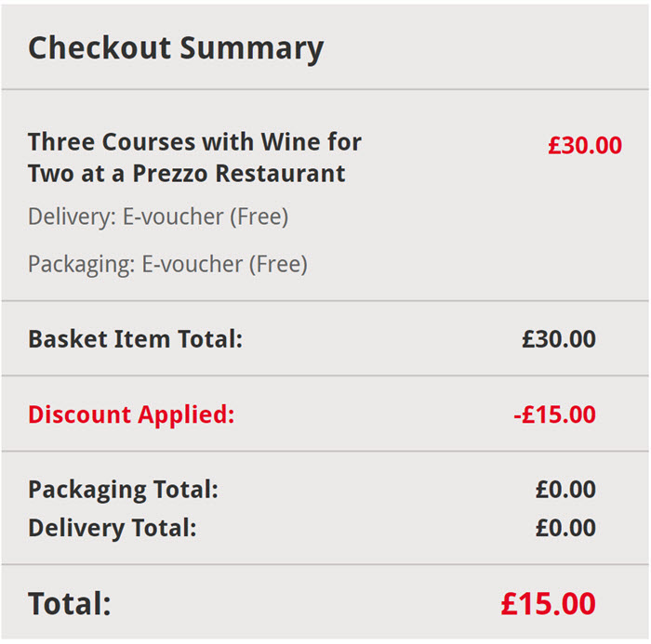Select the final £15.00 total amount
This screenshot has width=651, height=644.
click(549, 603)
